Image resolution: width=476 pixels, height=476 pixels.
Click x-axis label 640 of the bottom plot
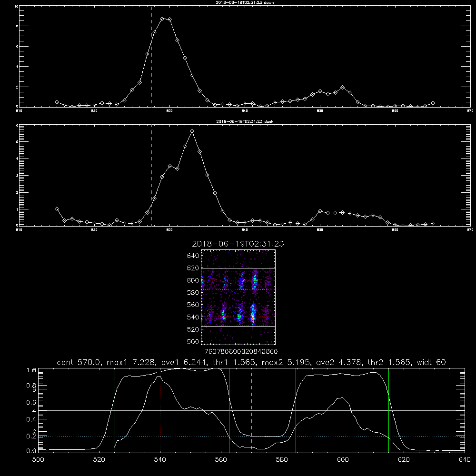coord(465,460)
